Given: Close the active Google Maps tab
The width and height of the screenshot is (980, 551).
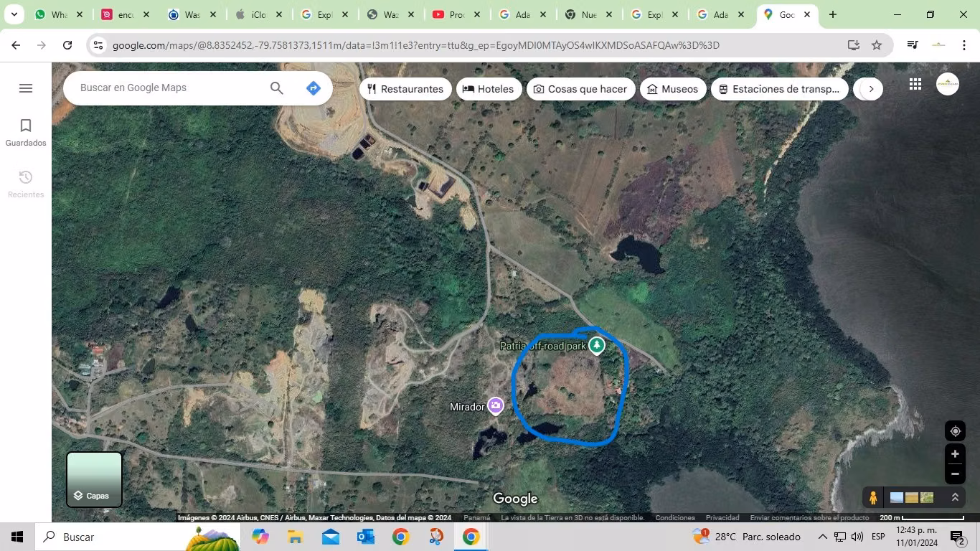Looking at the screenshot, I should pos(806,14).
